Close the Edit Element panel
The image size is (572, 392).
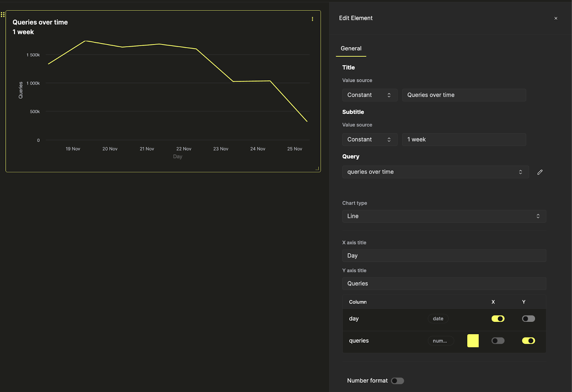(556, 18)
